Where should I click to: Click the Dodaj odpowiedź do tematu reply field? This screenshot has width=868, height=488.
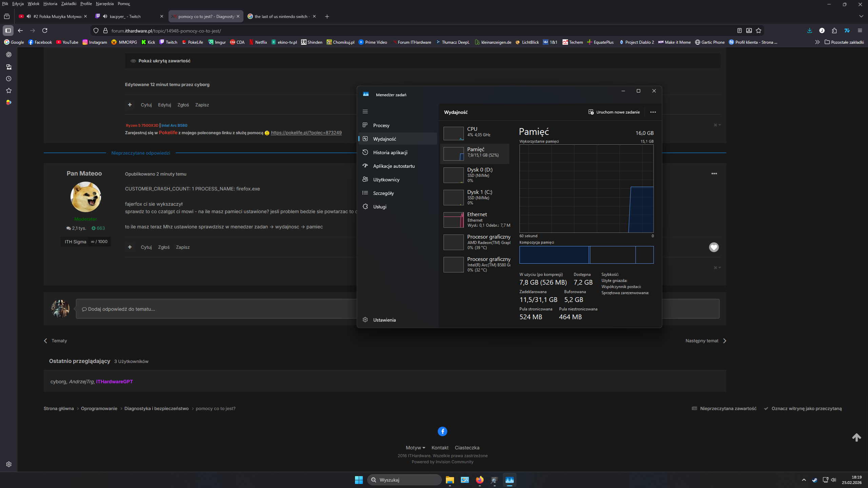tap(217, 309)
